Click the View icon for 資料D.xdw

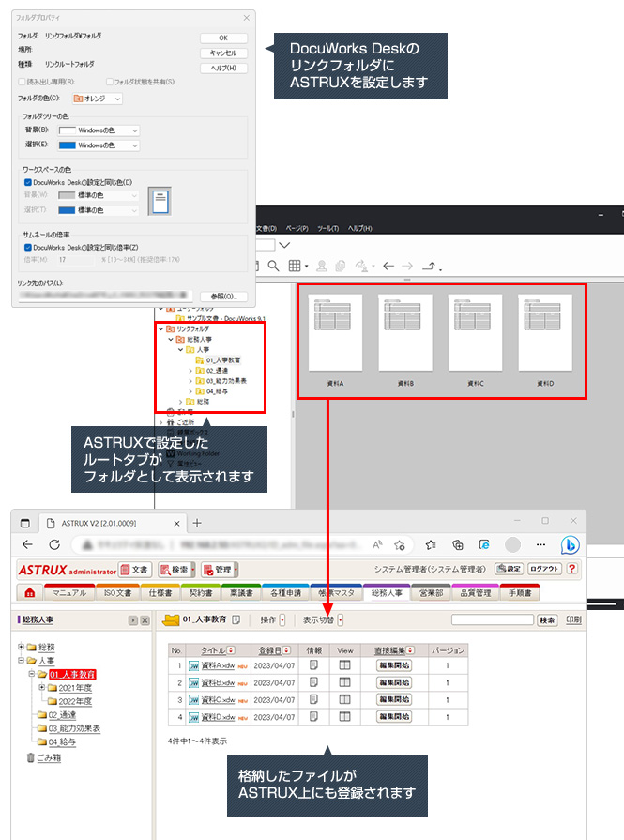(x=345, y=717)
